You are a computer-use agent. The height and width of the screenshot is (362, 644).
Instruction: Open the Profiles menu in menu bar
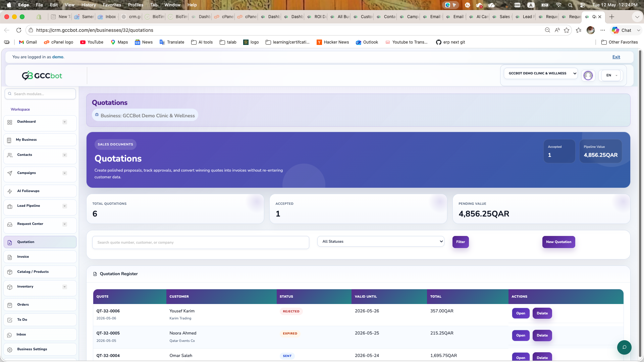(136, 5)
